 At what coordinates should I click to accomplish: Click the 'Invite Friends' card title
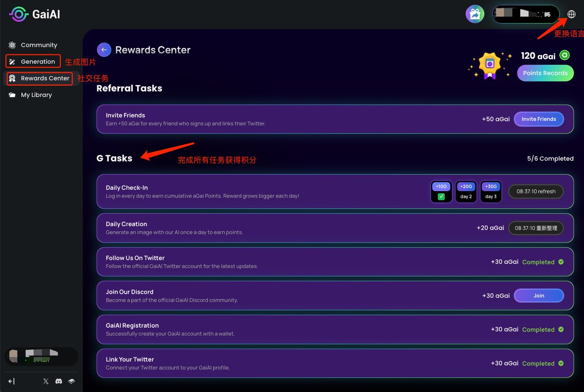[x=125, y=115]
